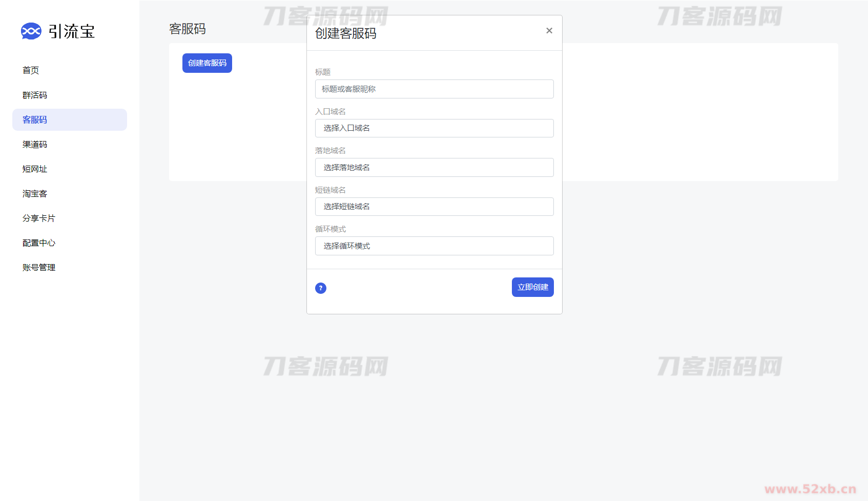Open 账号管理 from the sidebar
This screenshot has width=868, height=501.
pos(39,267)
